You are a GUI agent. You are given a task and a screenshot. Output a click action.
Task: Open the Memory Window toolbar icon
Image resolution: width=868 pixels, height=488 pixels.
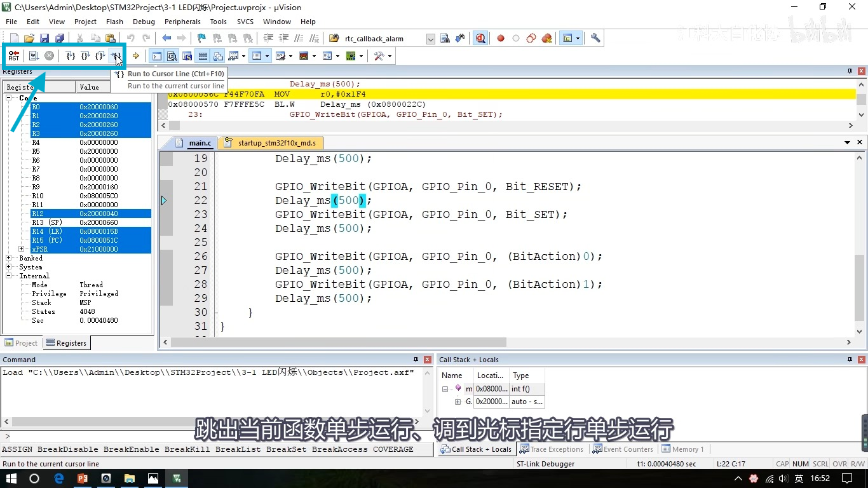[x=258, y=55]
